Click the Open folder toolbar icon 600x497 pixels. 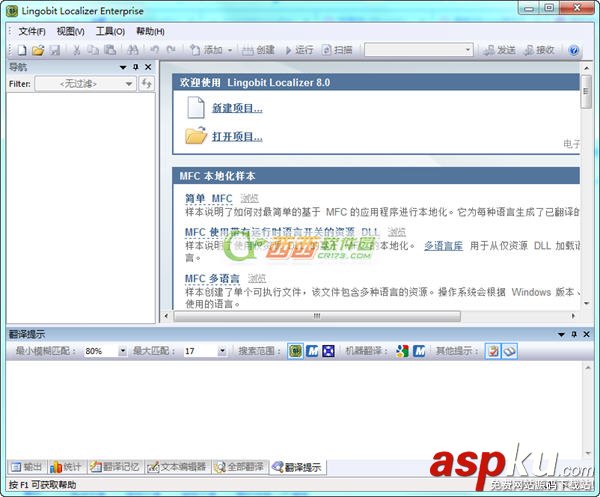(38, 50)
